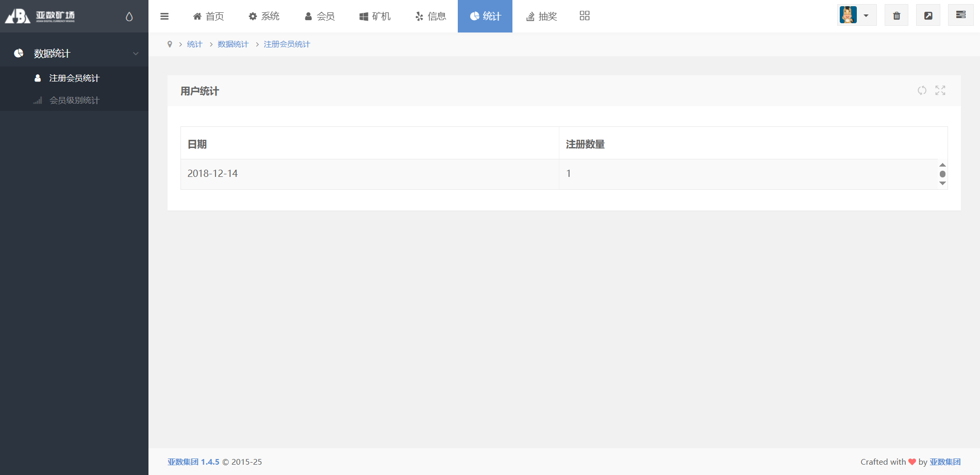Expand 用户统计 panel to fullscreen

(940, 91)
